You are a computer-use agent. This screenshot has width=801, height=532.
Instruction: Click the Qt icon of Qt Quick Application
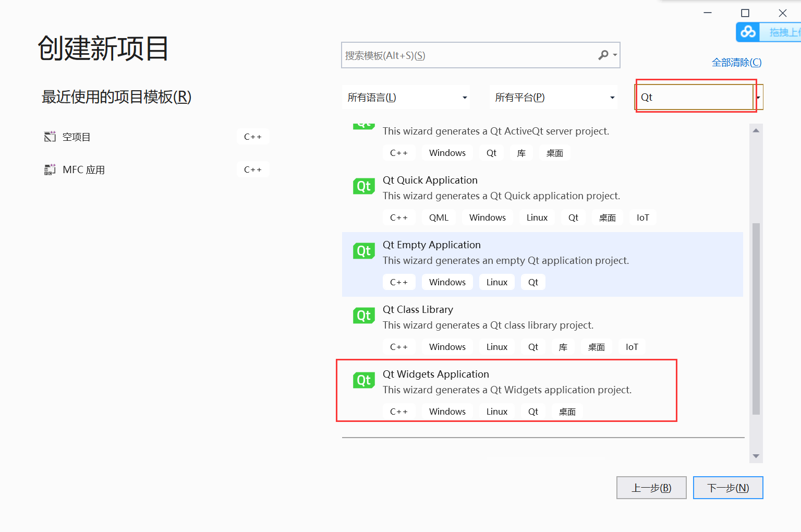click(x=364, y=186)
